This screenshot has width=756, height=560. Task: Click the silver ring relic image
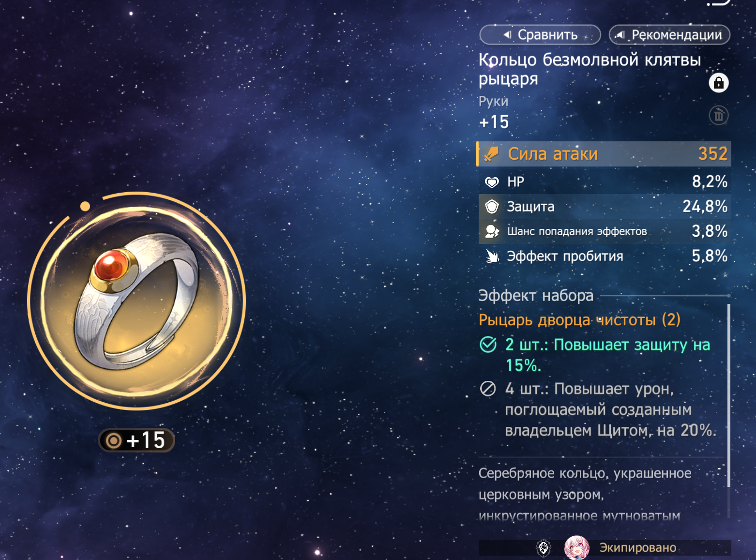tap(137, 301)
